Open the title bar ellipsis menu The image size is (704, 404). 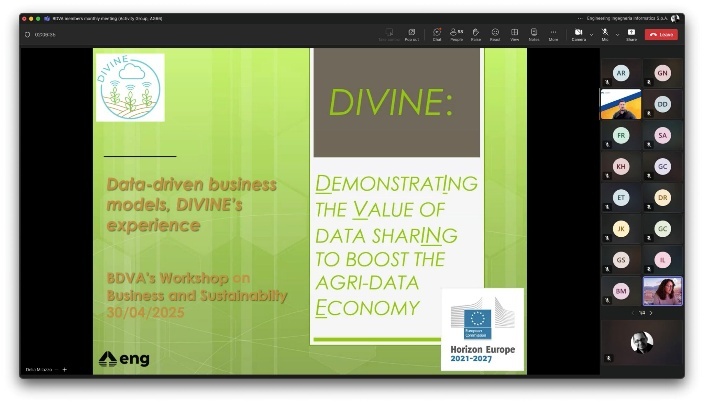pos(580,18)
